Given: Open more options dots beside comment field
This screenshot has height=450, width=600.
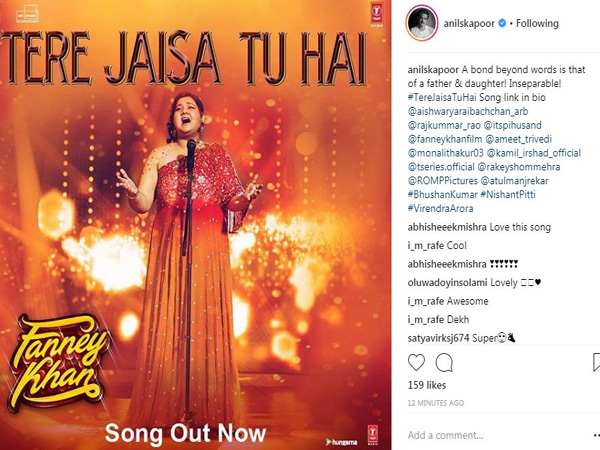Looking at the screenshot, I should pyautogui.click(x=597, y=435).
